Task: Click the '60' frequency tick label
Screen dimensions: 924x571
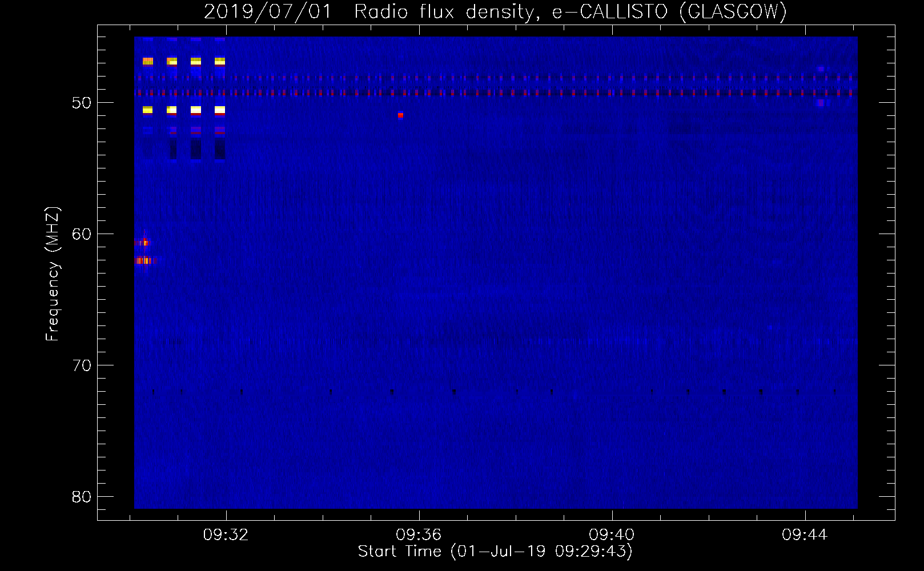Action: [81, 234]
